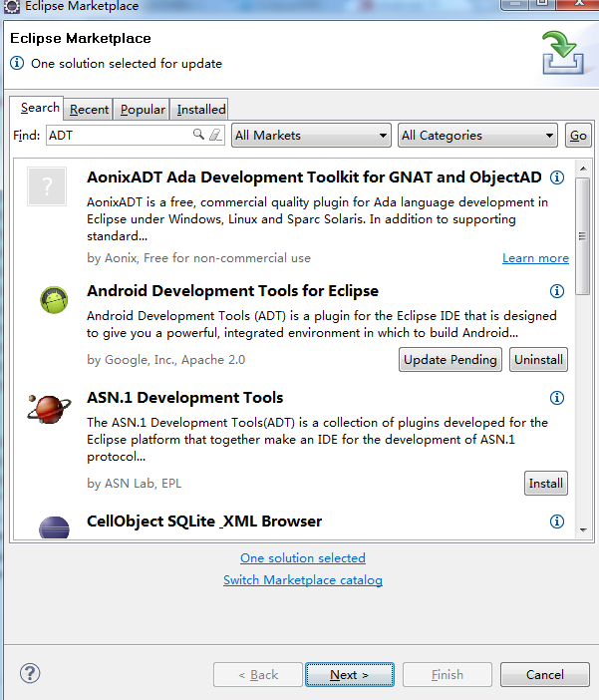
Task: Click the Go button
Action: click(578, 136)
